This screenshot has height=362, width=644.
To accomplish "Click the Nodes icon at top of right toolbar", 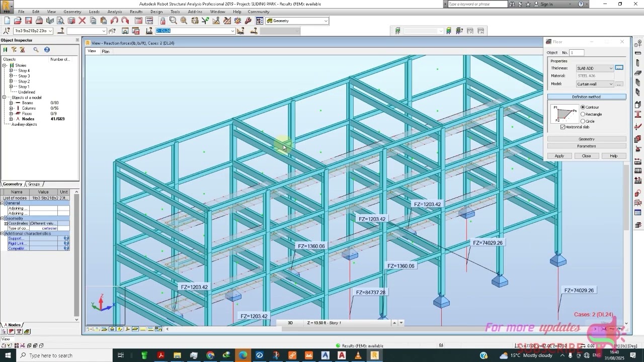I will pos(638,44).
